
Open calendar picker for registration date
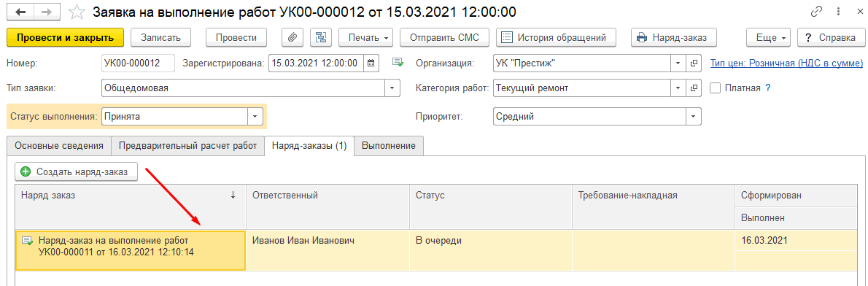point(371,63)
